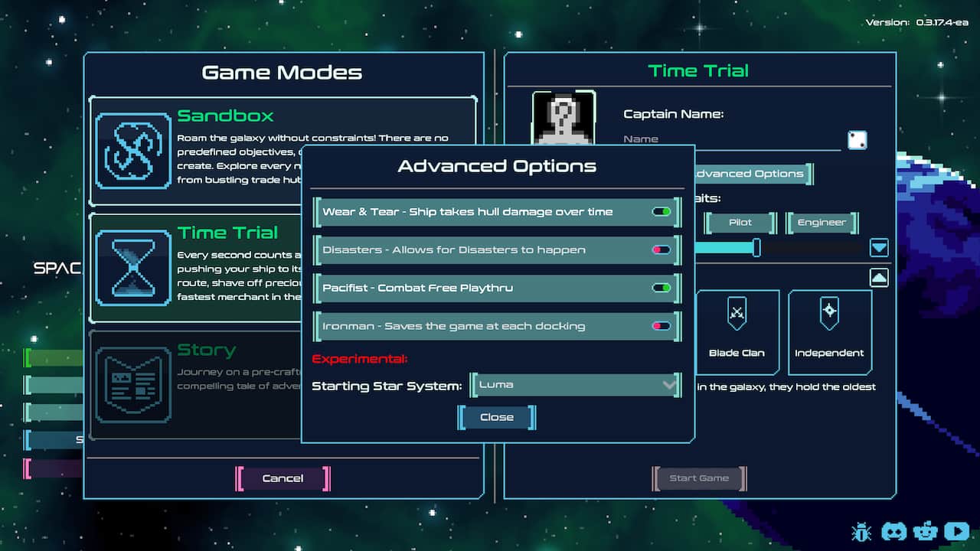Select the Engineer trait
980x551 pixels.
822,223
